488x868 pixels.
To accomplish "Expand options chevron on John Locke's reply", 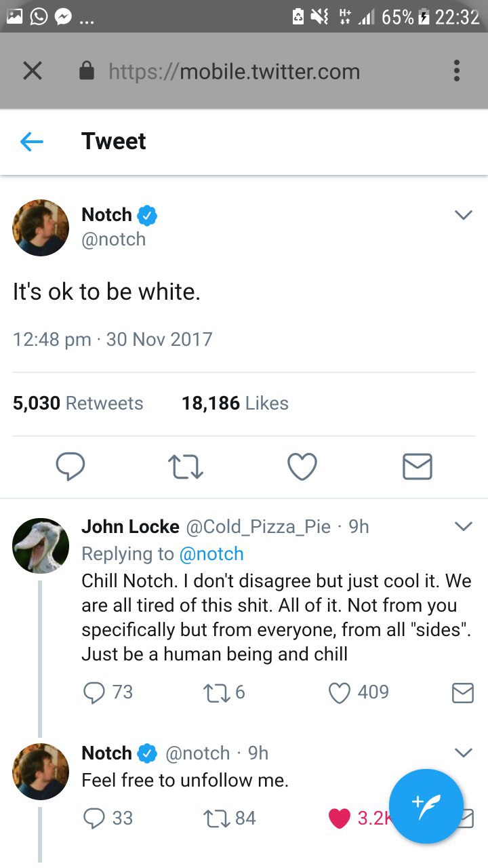I will click(x=463, y=526).
